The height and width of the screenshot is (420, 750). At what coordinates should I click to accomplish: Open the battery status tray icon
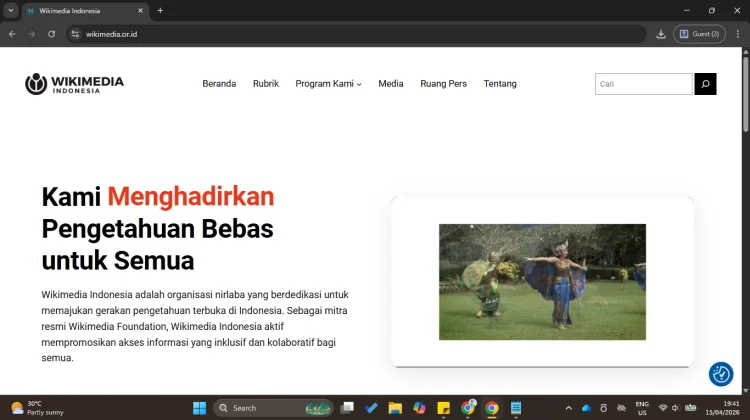tap(690, 408)
